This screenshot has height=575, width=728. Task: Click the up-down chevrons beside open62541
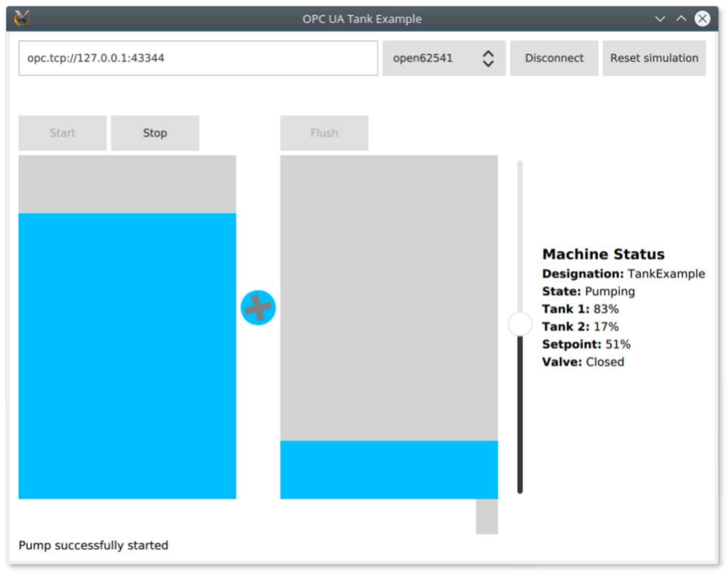click(x=488, y=57)
